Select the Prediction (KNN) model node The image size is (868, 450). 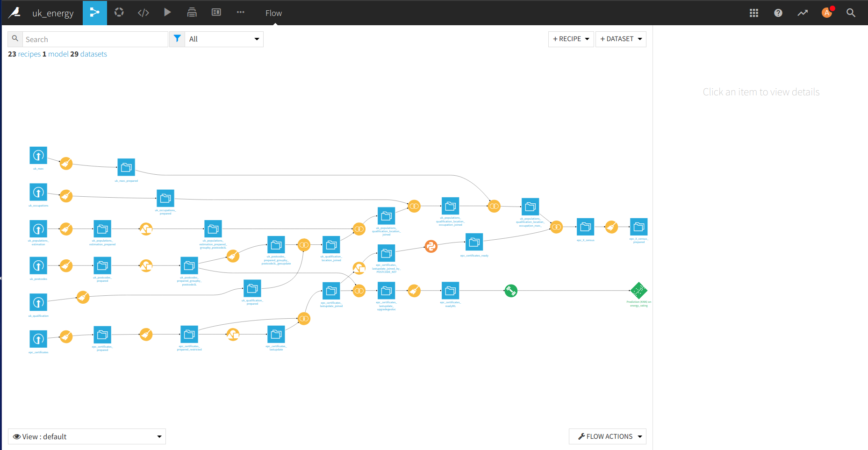click(638, 291)
